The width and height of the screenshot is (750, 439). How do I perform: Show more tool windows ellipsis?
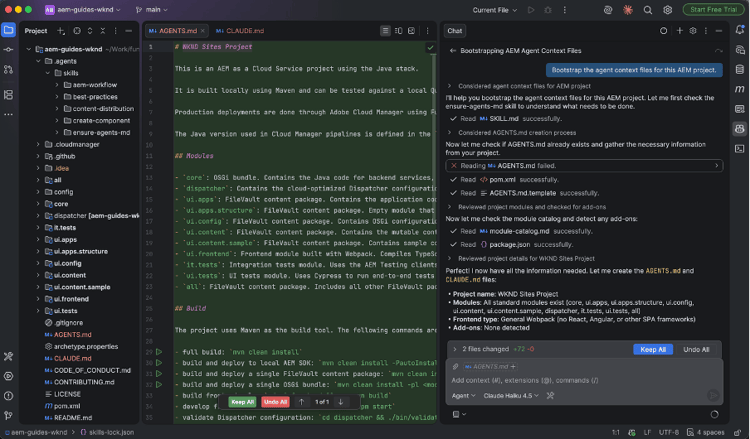coord(9,114)
